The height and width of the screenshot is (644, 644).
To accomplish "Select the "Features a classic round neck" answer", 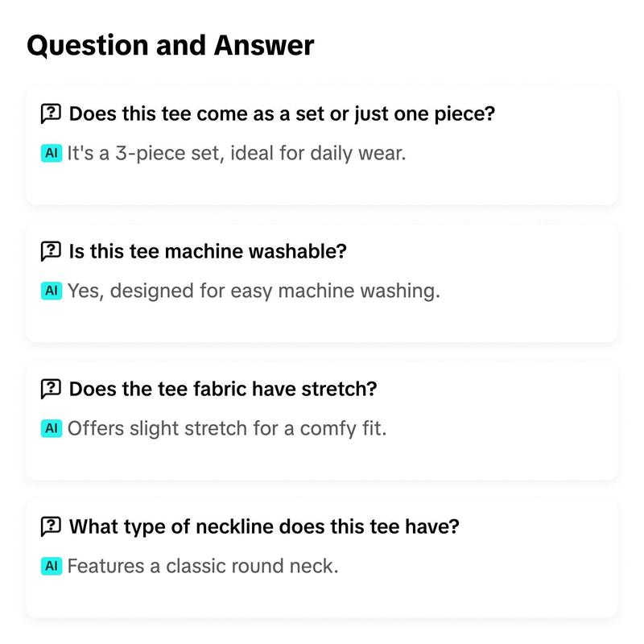I will (x=203, y=566).
